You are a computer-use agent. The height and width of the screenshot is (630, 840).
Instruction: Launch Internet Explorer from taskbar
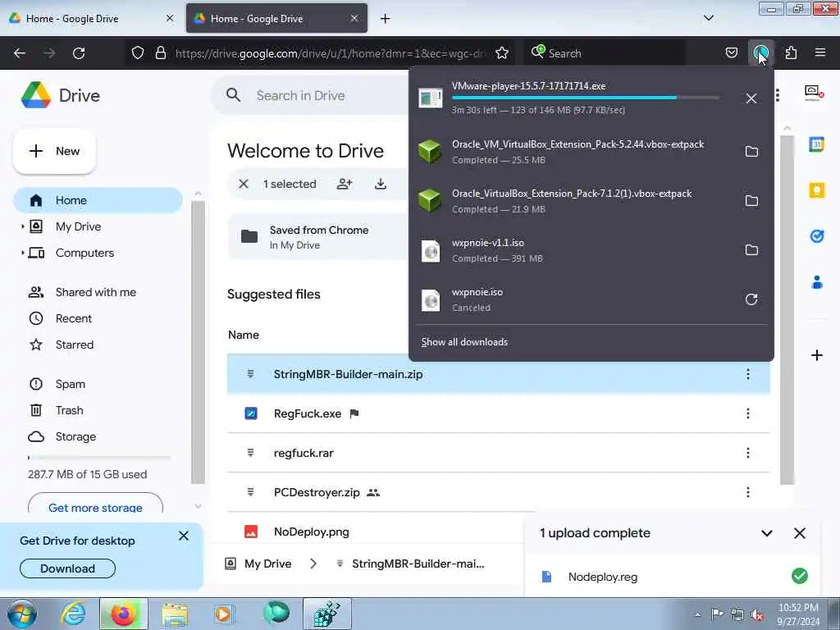coord(73,614)
